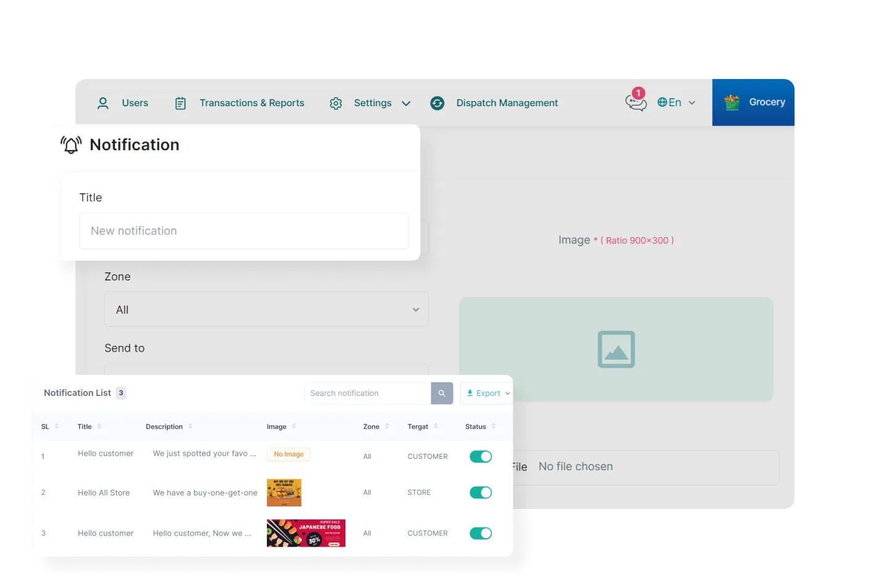Image resolution: width=870 pixels, height=588 pixels.
Task: Open the Export dropdown
Action: [488, 393]
